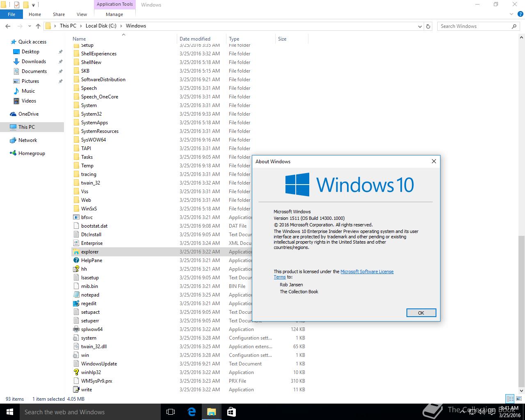Switch to the Share ribbon tab
The width and height of the screenshot is (525, 420).
click(59, 14)
